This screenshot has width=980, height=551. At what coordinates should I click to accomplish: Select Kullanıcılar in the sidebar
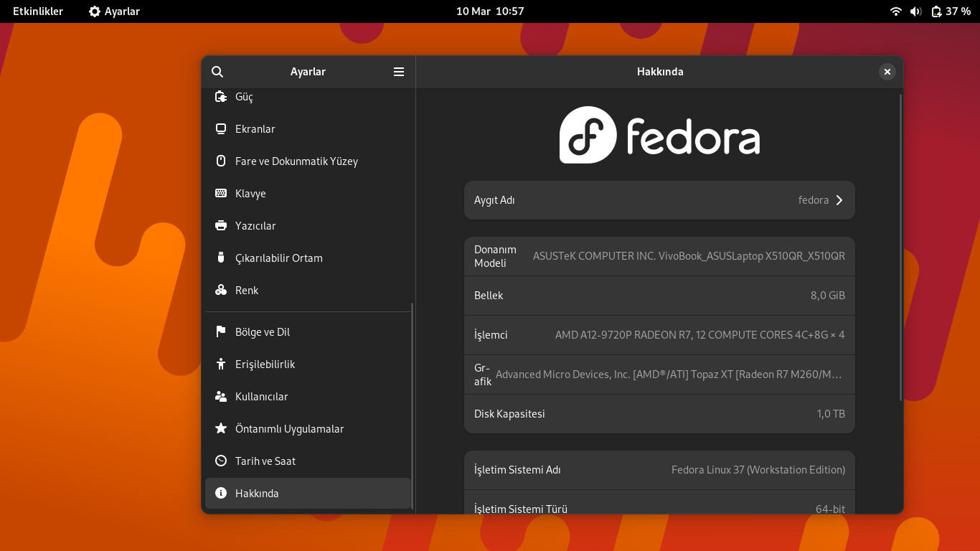(308, 397)
